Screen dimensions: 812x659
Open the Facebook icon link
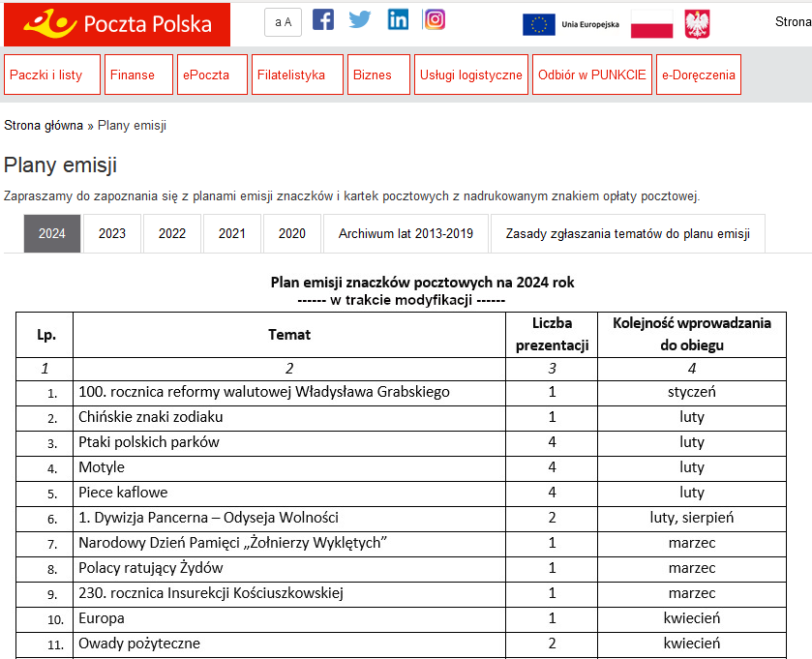[x=323, y=20]
